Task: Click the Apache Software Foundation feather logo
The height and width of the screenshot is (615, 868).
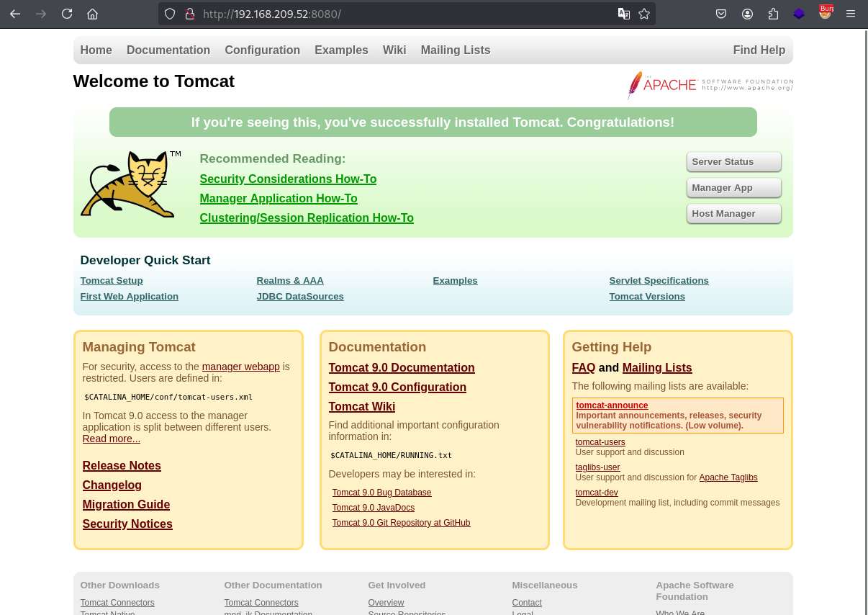Action: pos(710,85)
